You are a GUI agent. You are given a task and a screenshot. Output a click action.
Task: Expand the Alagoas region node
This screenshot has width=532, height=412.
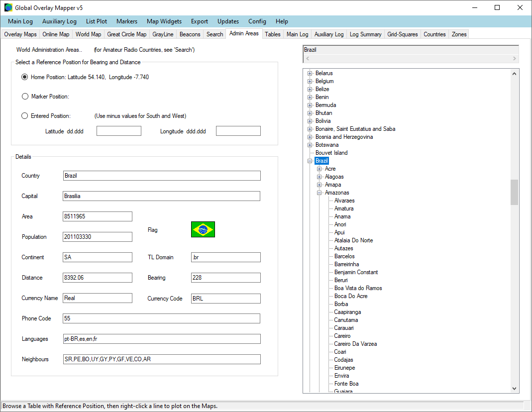click(x=319, y=177)
